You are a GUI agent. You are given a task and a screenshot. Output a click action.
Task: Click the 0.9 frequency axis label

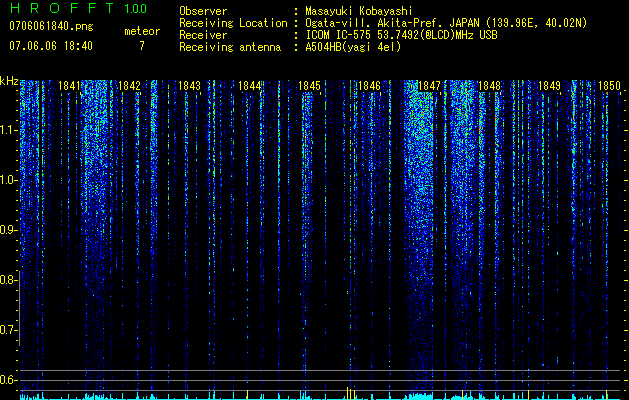(x=8, y=230)
